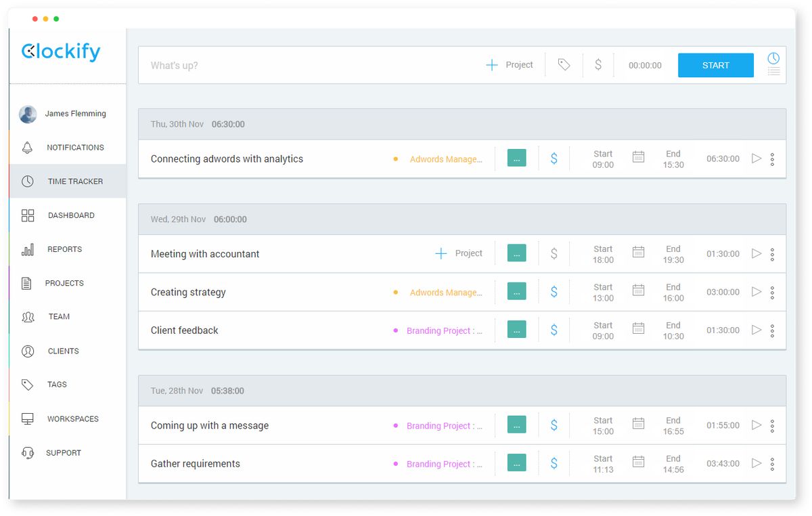Open the Team page
Viewport: 812px width, 516px height.
(x=59, y=316)
